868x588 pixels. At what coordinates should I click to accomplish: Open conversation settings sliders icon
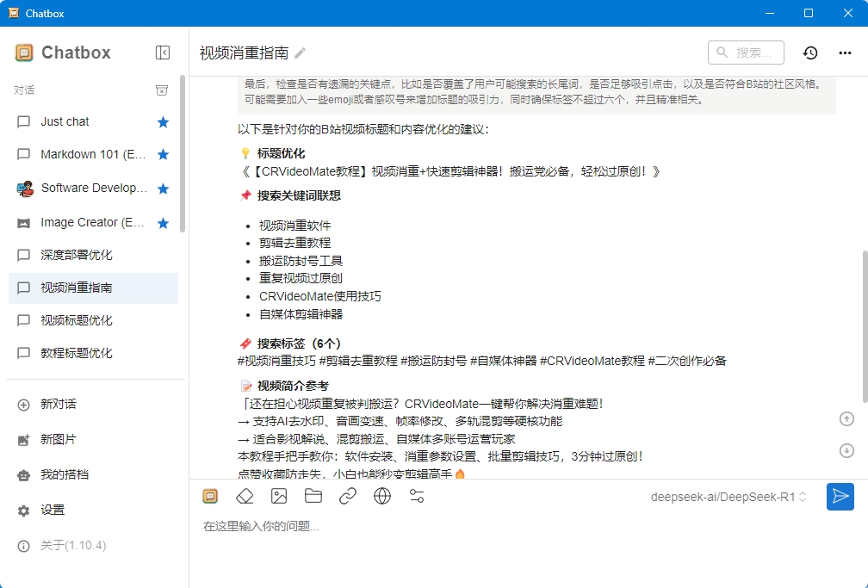pyautogui.click(x=416, y=496)
